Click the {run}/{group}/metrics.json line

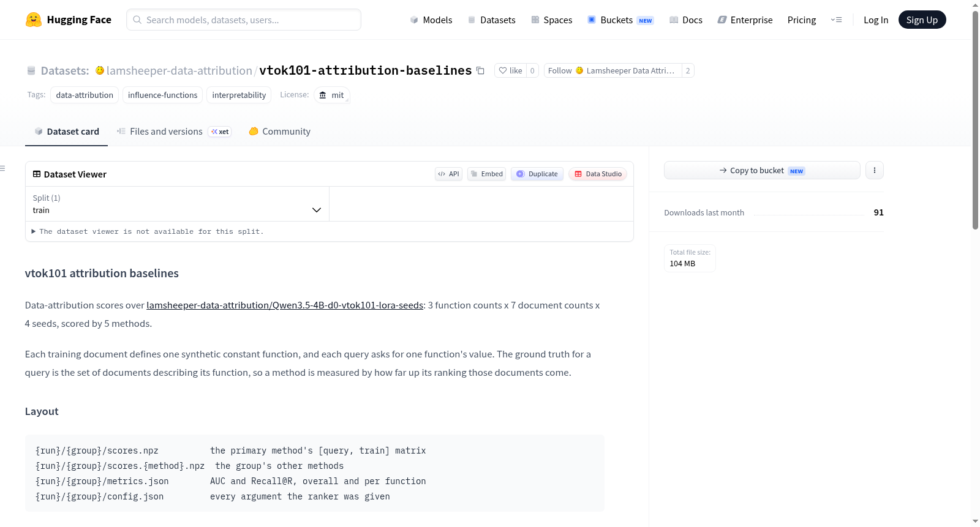click(x=230, y=481)
